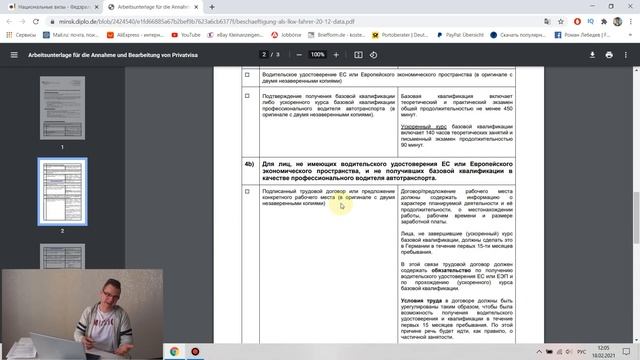Bookmark this page with the star icon

(561, 22)
